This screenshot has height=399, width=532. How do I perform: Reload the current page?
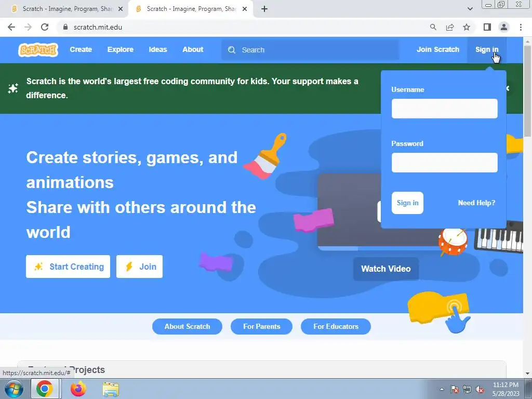pyautogui.click(x=45, y=27)
